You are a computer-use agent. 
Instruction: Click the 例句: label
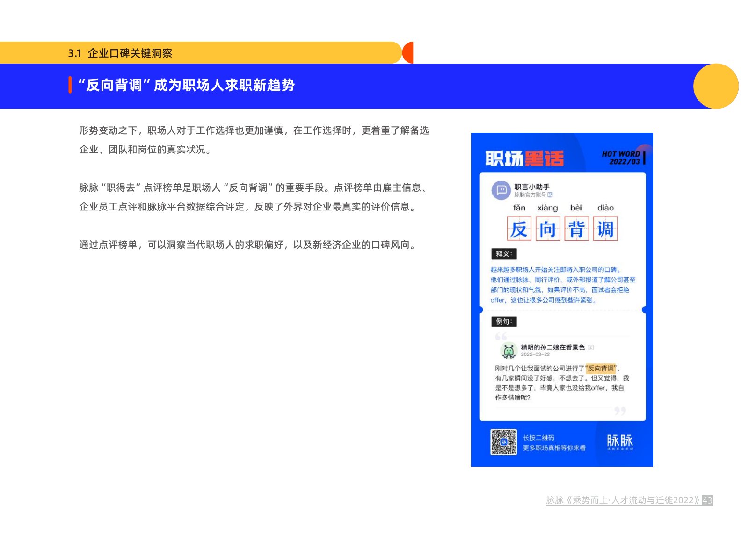(504, 321)
